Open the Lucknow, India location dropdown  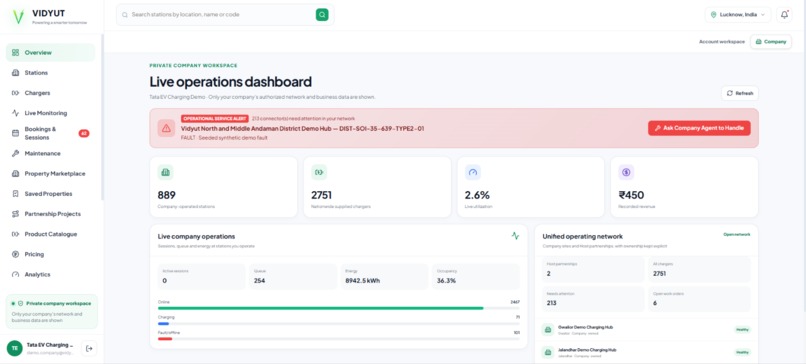click(x=738, y=15)
